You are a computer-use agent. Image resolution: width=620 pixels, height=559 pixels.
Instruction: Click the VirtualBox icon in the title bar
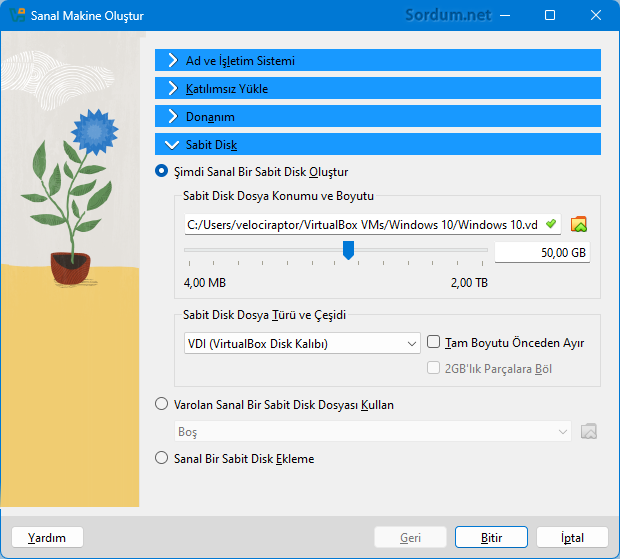17,15
